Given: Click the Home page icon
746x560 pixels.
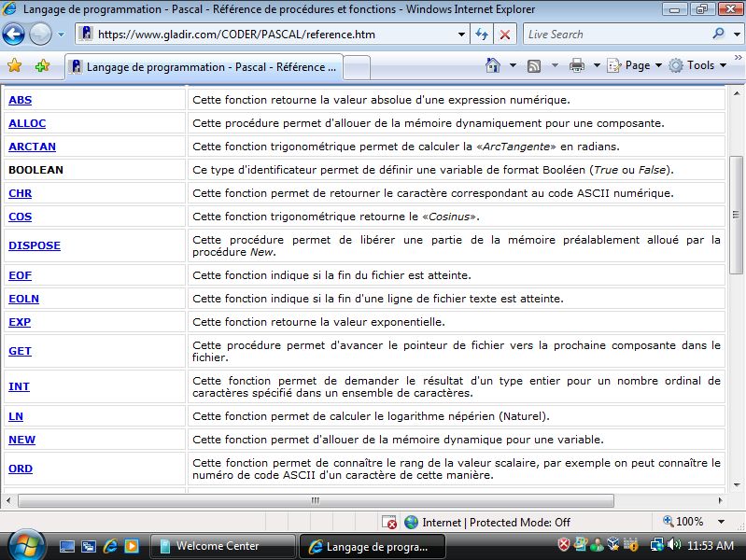Looking at the screenshot, I should pos(493,65).
